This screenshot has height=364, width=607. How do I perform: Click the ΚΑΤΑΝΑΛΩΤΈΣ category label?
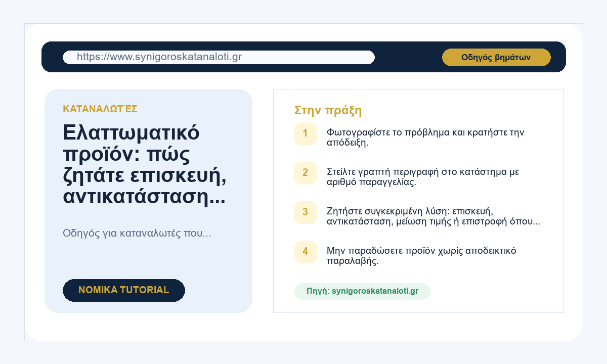point(100,109)
